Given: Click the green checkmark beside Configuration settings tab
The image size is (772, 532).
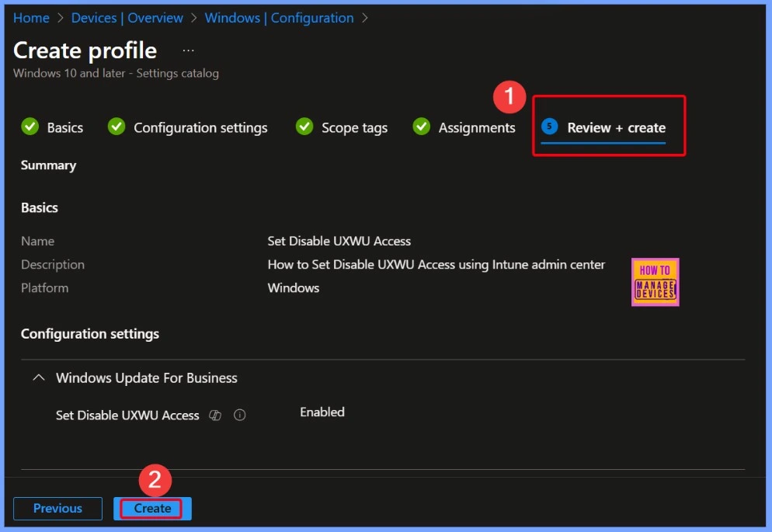Looking at the screenshot, I should (x=116, y=127).
